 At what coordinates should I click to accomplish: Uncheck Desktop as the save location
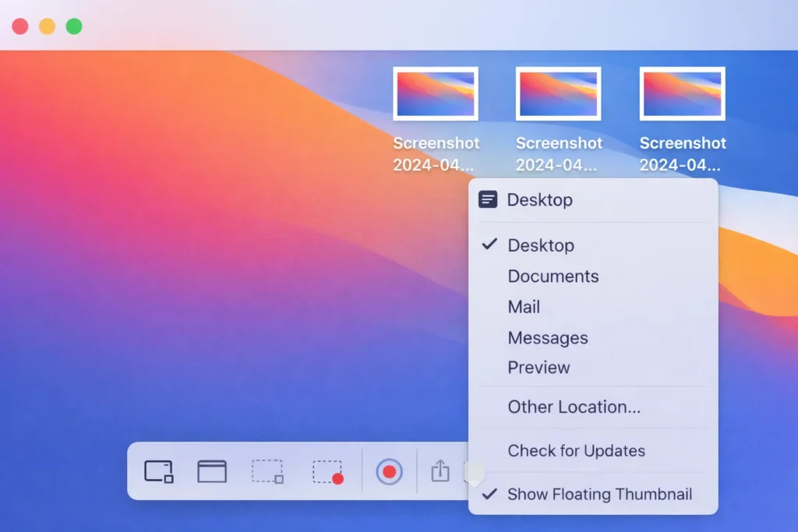coord(541,245)
